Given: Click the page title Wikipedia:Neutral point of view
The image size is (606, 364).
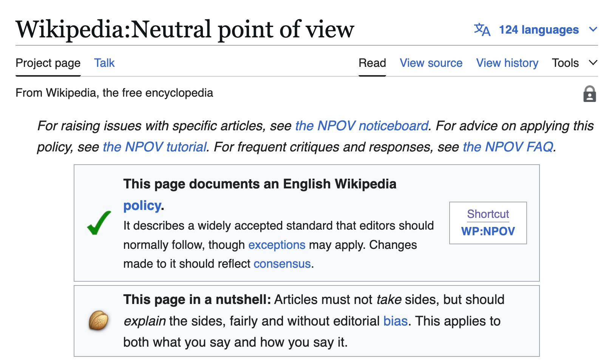Looking at the screenshot, I should [x=185, y=29].
